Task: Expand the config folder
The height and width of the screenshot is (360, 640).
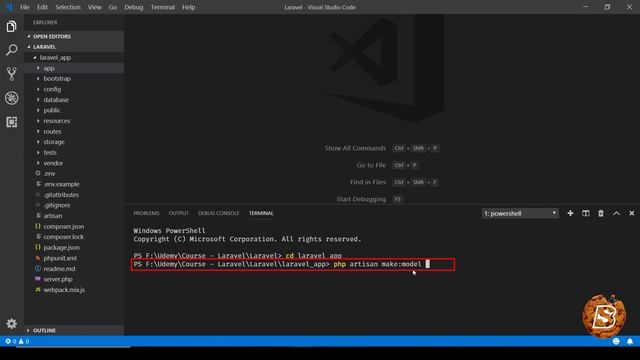Action: click(x=74, y=89)
